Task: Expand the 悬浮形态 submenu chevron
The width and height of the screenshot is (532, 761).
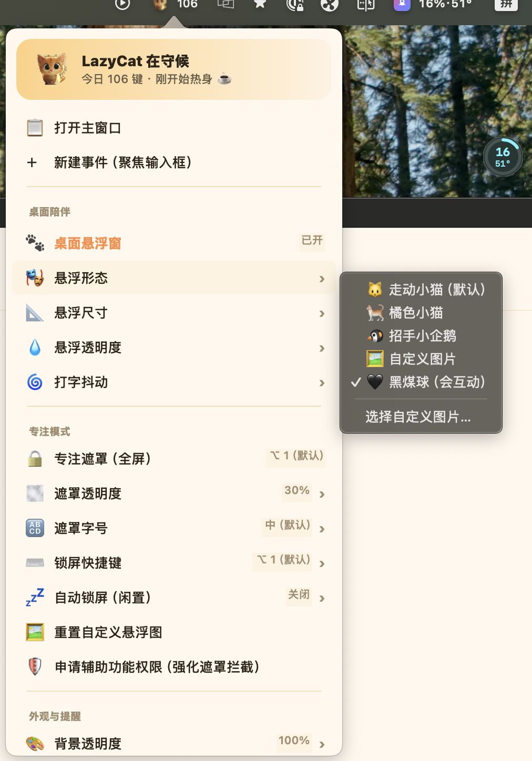Action: [322, 279]
